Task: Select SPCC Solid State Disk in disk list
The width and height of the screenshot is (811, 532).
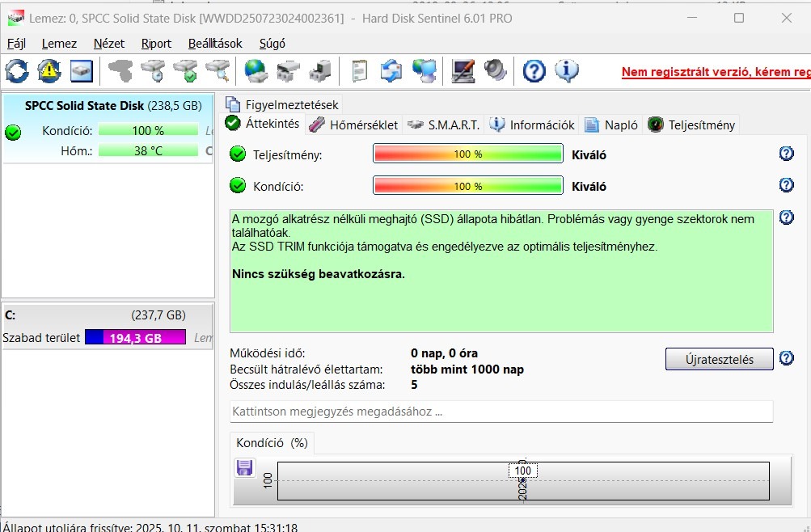Action: click(108, 129)
